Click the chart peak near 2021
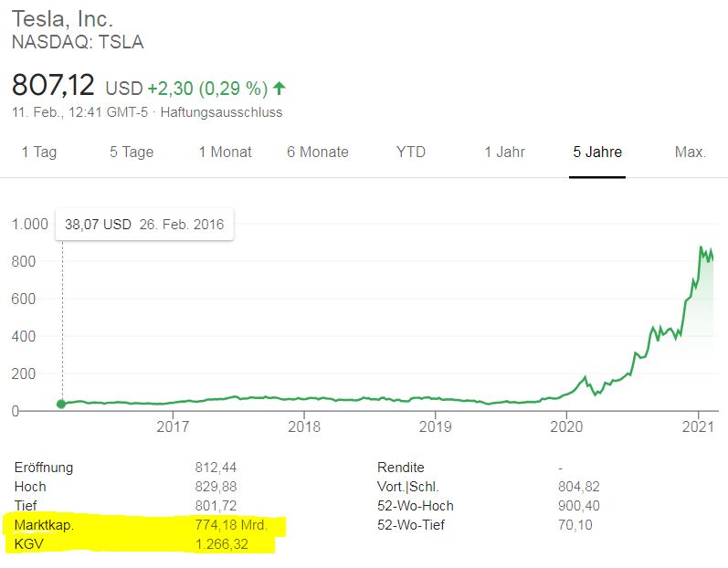Viewport: 728px width, 568px height. point(702,248)
